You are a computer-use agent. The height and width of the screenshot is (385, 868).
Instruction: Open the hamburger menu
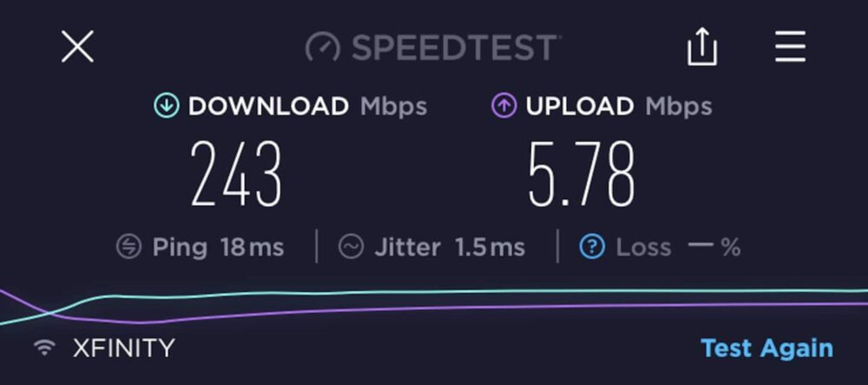790,47
